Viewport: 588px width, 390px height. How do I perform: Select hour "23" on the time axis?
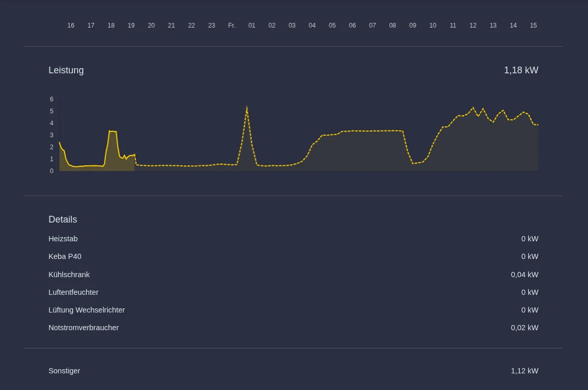pyautogui.click(x=211, y=25)
